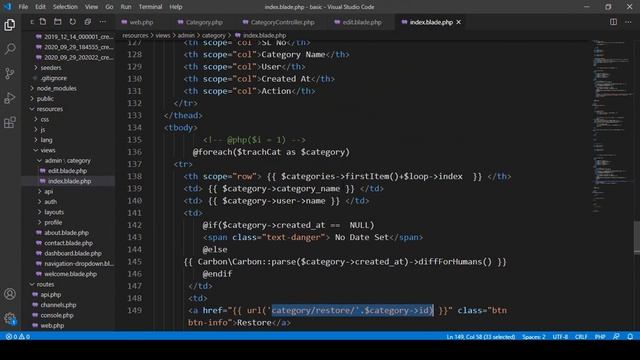The image size is (640, 360).
Task: Expand the css folder
Action: coord(45,120)
